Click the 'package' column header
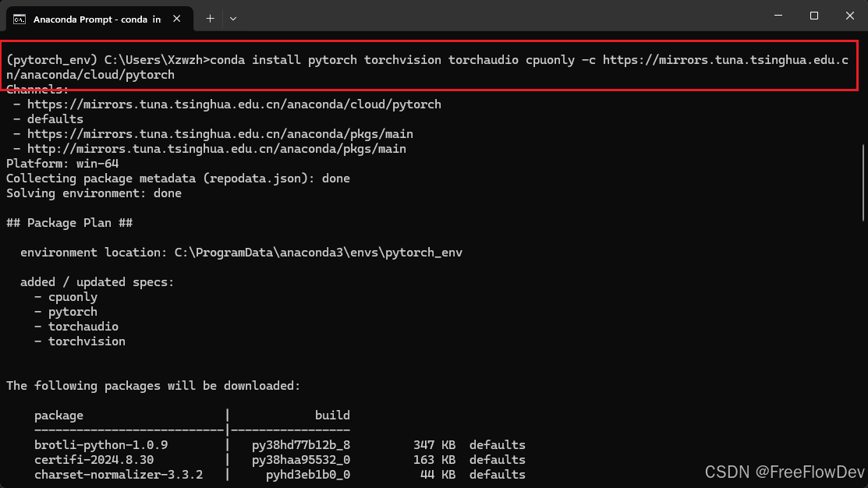The height and width of the screenshot is (488, 868). [58, 416]
